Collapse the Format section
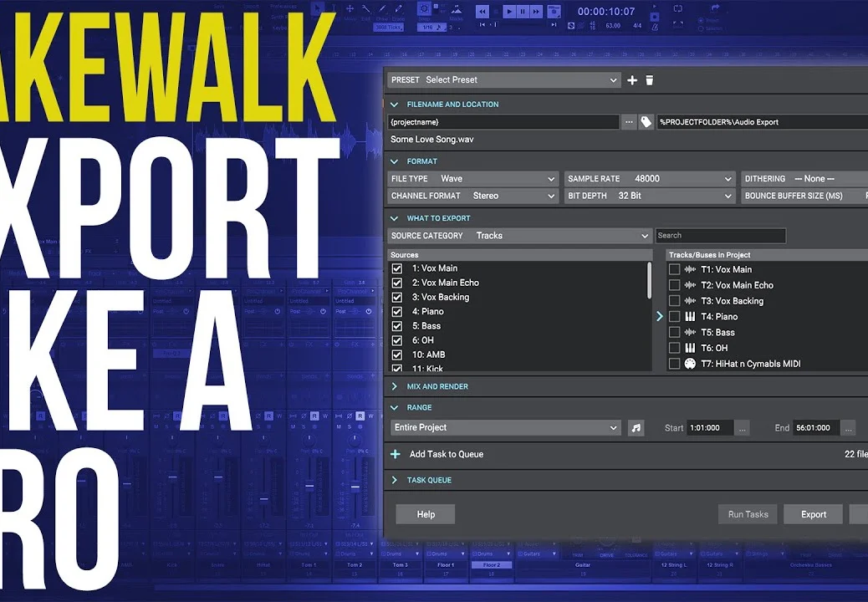This screenshot has width=868, height=602. pos(394,161)
